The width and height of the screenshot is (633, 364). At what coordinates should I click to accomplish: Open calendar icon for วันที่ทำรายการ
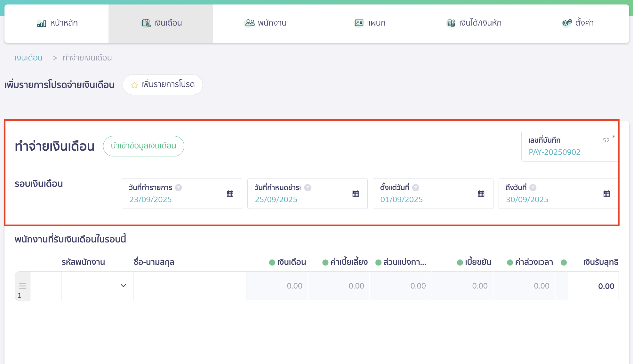(230, 194)
